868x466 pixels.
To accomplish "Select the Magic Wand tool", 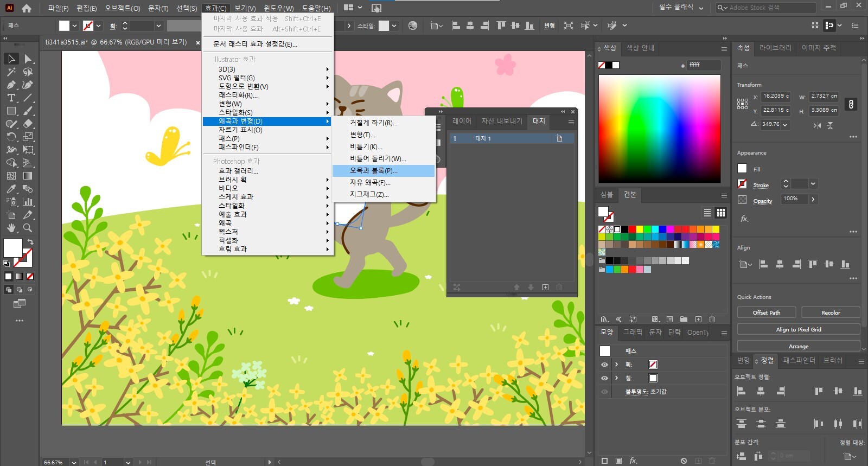I will tap(11, 72).
